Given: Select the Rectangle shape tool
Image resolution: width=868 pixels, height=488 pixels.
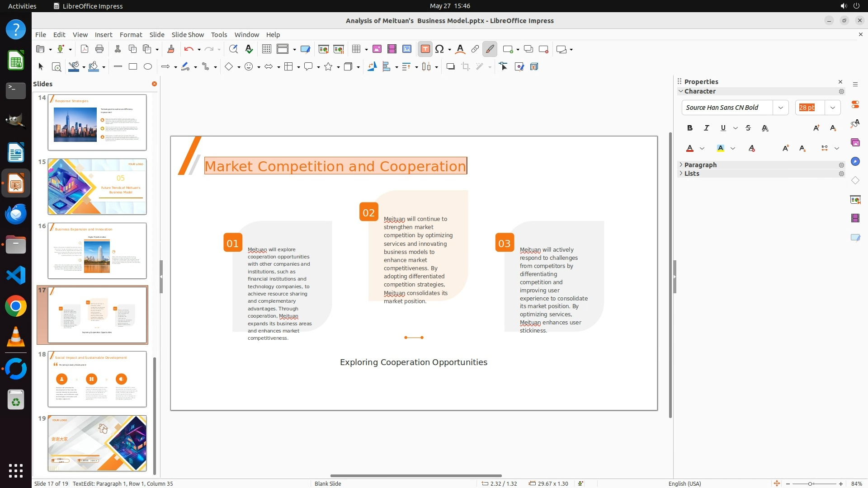Looking at the screenshot, I should pos(133,67).
